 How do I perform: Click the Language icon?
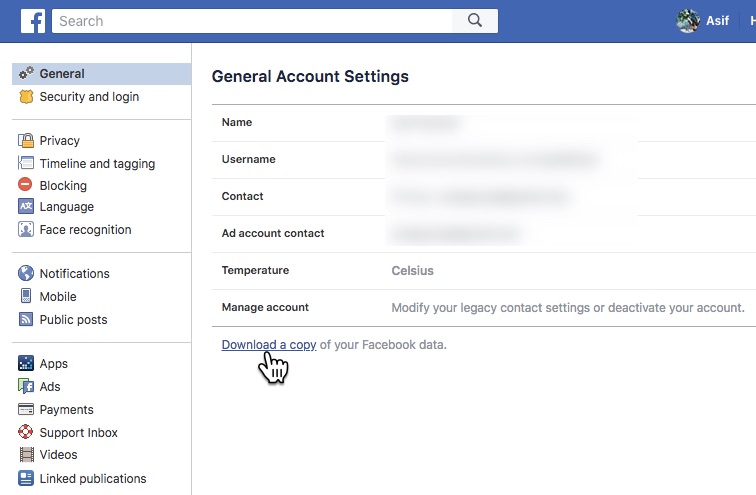(26, 206)
